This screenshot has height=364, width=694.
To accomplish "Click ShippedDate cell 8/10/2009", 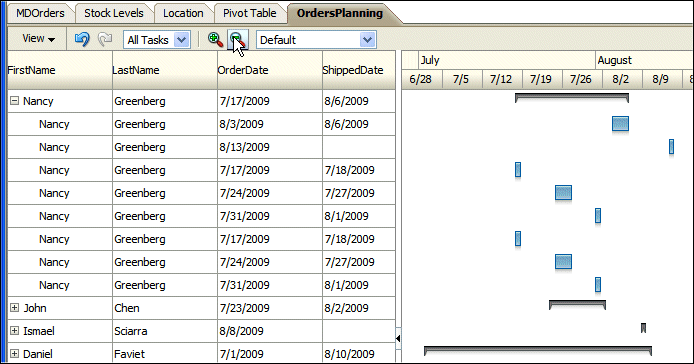I will click(359, 354).
